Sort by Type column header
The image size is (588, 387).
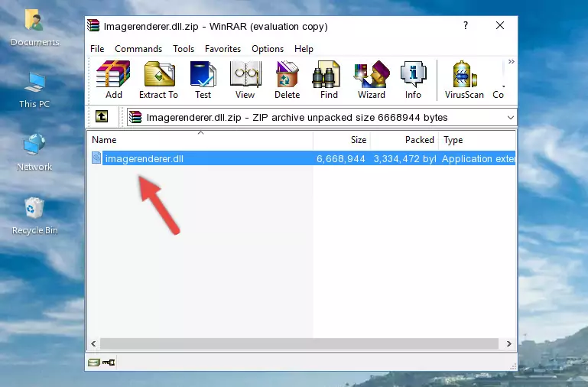click(x=477, y=140)
